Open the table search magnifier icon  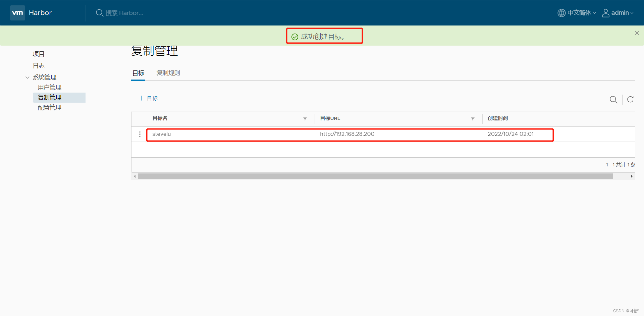click(613, 100)
